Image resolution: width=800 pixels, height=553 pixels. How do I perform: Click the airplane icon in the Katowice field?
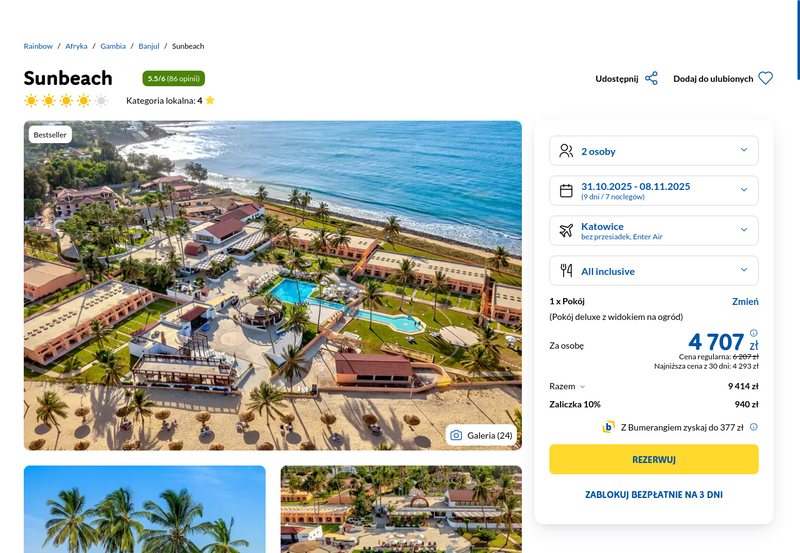tap(566, 231)
